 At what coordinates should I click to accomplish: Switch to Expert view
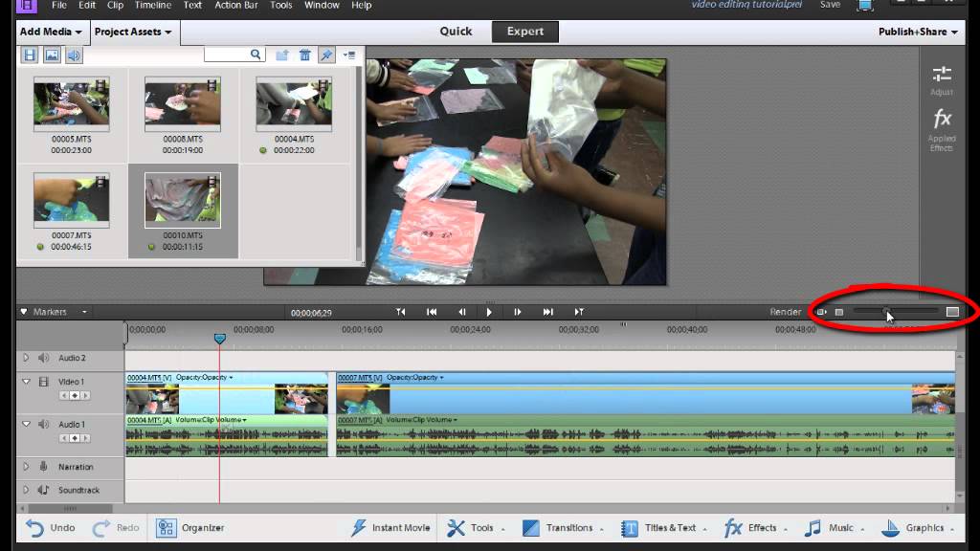coord(525,32)
